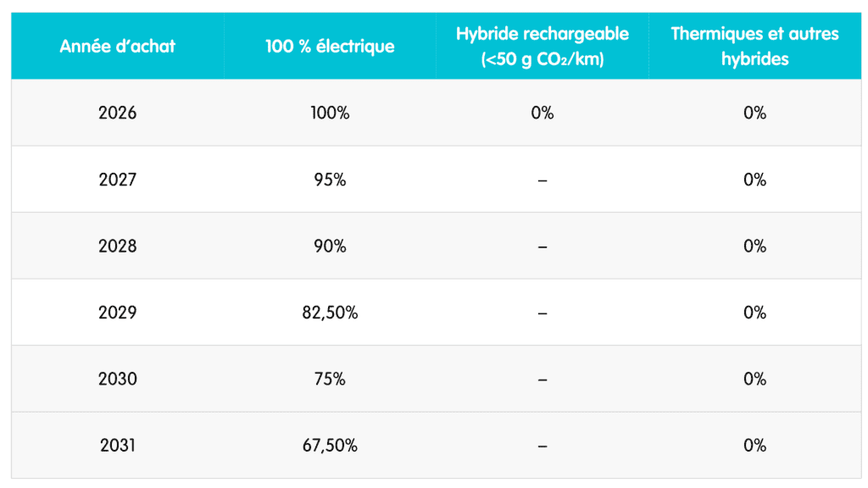The height and width of the screenshot is (488, 868).
Task: Click the dash in the 2027 hybrid column
Action: pos(542,180)
